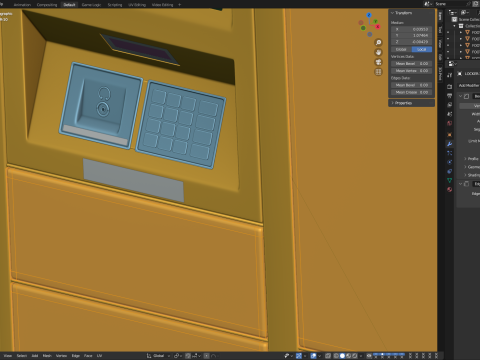
Task: Open the Vertex menu in viewport header
Action: click(61, 356)
